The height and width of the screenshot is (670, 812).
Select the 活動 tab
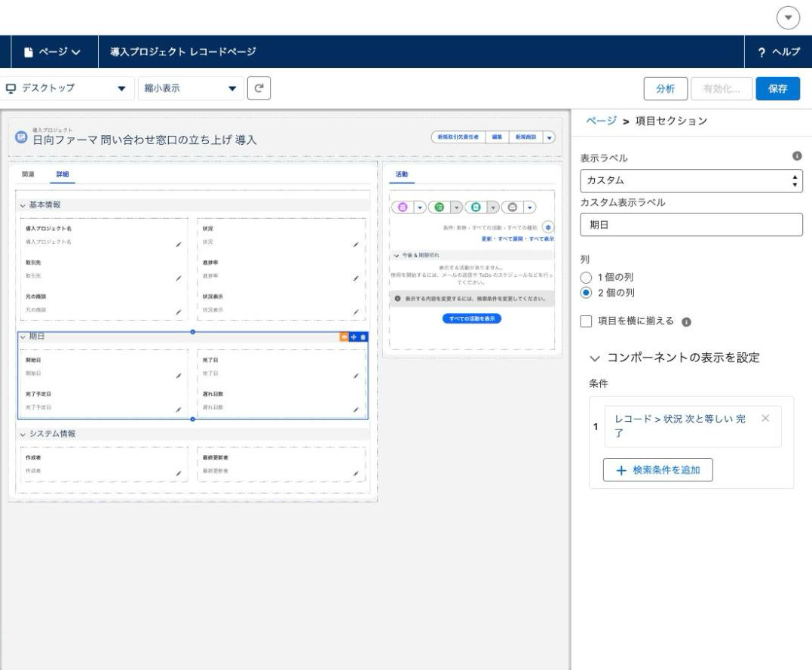(x=402, y=174)
